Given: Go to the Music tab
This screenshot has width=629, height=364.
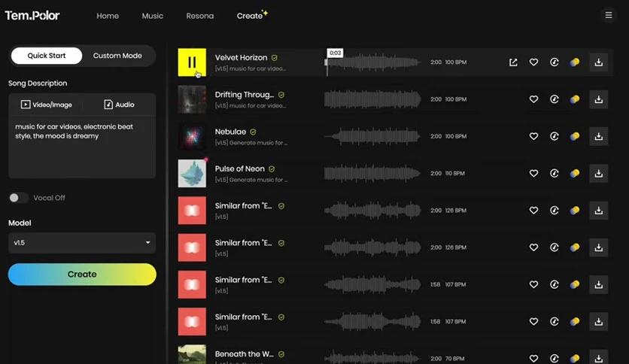Looking at the screenshot, I should pos(153,16).
